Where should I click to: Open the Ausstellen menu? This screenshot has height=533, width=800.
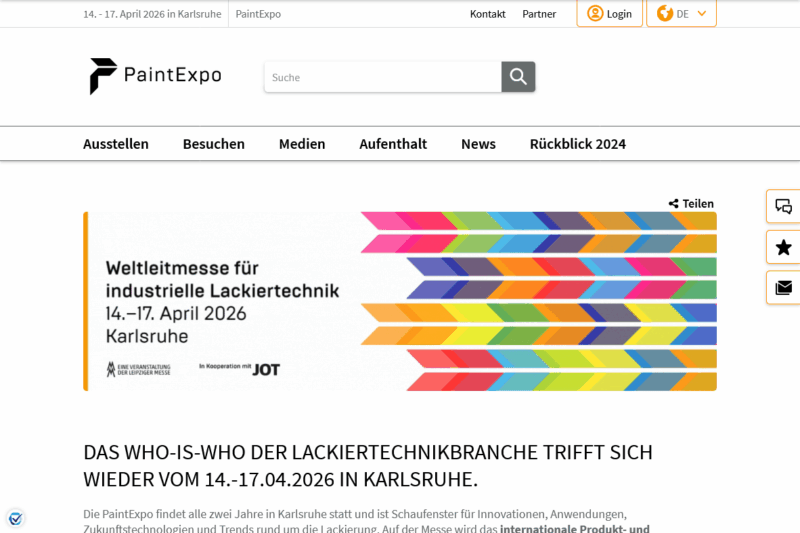click(116, 144)
